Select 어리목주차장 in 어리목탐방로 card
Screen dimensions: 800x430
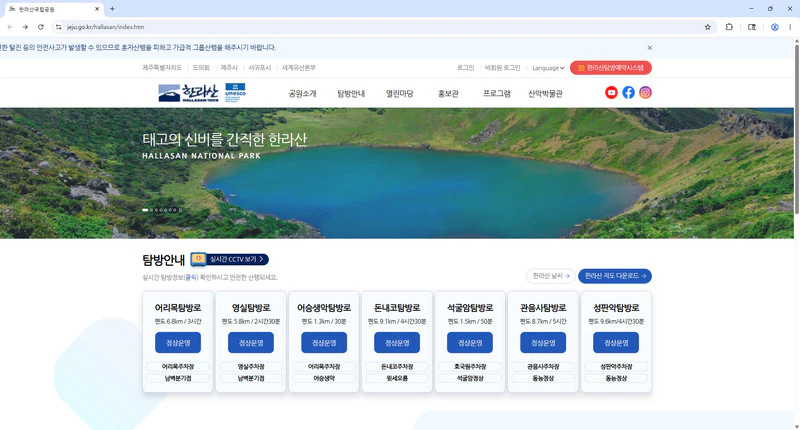pos(178,367)
